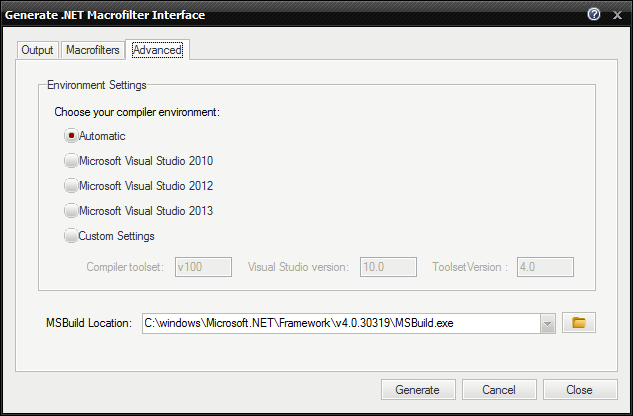Choose Microsoft Visual Studio 2010 radio button
633x416 pixels.
[71, 161]
